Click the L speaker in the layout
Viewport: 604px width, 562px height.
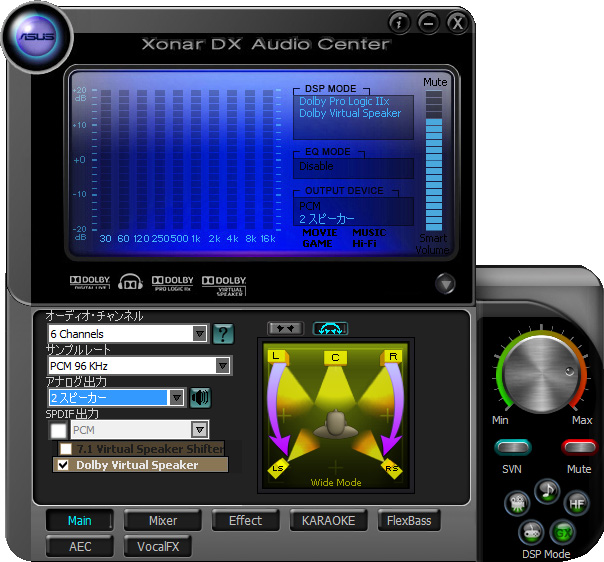click(x=277, y=357)
